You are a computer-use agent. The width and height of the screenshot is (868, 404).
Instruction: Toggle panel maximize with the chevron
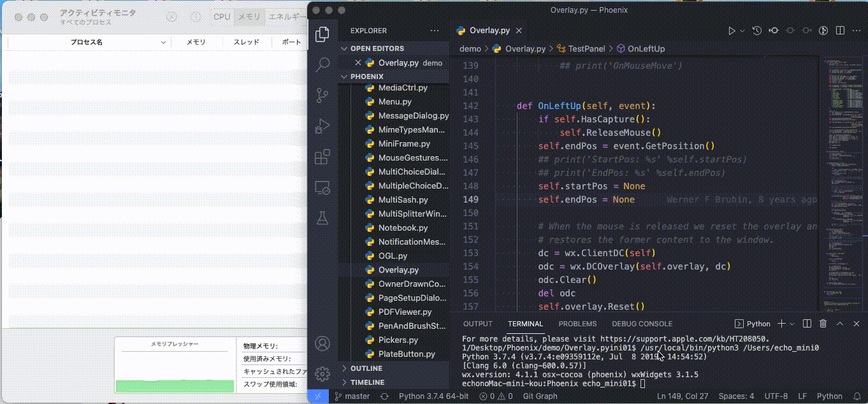[x=840, y=324]
